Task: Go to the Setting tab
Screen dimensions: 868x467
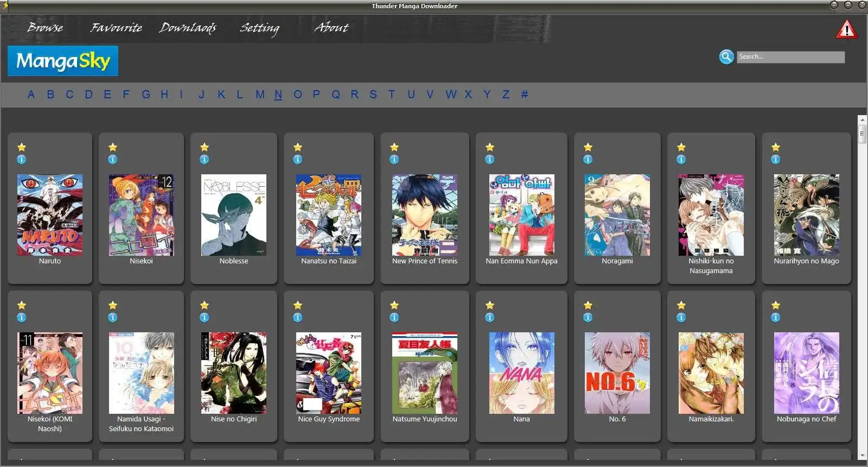Action: coord(259,28)
